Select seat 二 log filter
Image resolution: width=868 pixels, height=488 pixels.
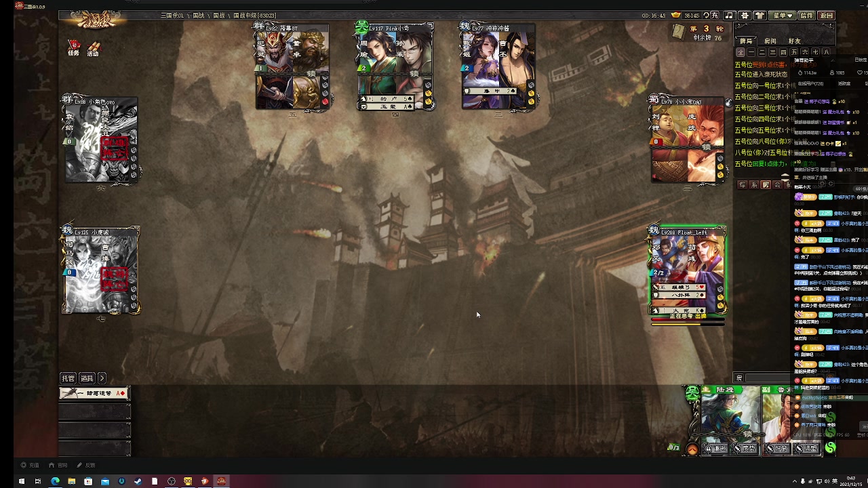(763, 52)
